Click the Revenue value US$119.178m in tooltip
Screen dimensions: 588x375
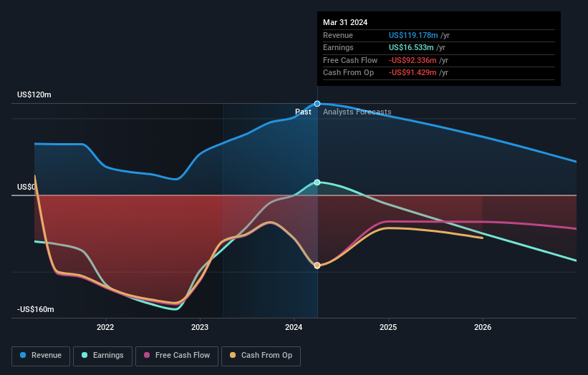tap(413, 35)
